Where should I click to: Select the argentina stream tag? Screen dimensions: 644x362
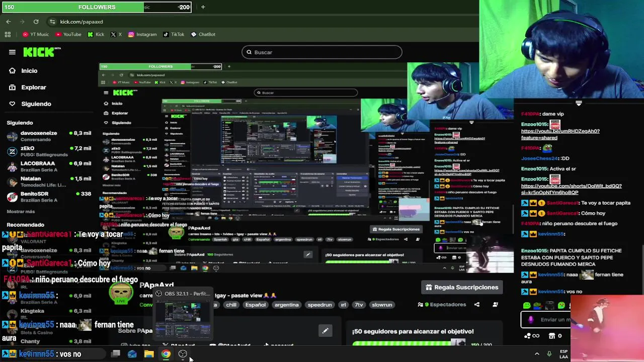pos(286,305)
